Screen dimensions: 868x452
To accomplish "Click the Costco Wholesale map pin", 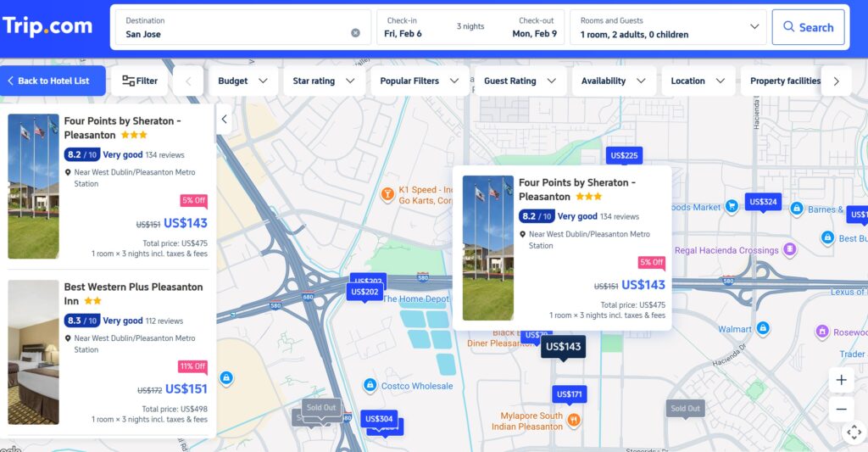I will tap(370, 386).
